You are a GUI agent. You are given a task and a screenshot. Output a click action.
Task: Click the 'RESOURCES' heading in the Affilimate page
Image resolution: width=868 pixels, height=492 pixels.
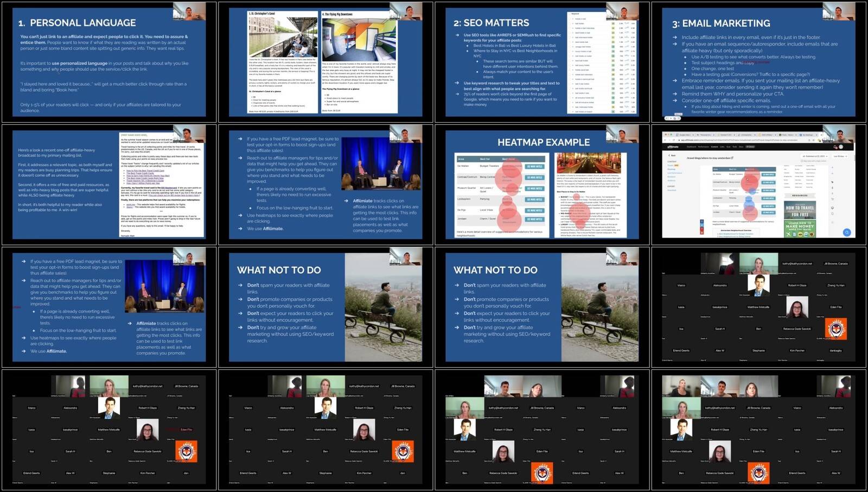pyautogui.click(x=800, y=195)
